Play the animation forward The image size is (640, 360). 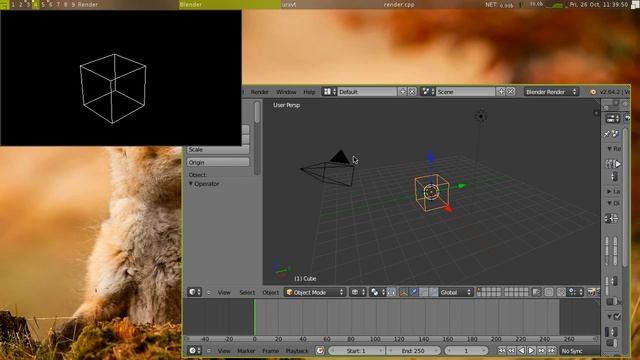click(531, 351)
